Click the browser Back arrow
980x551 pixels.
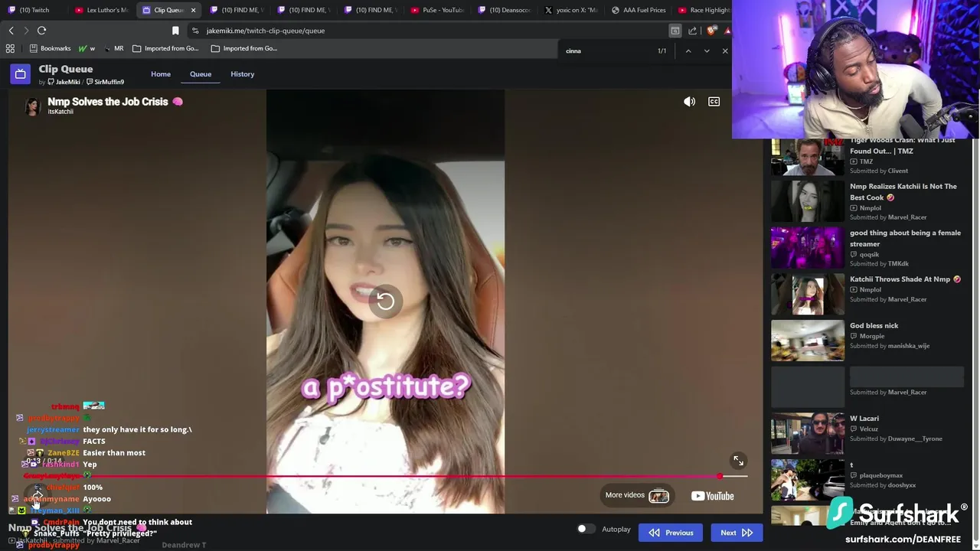click(x=11, y=31)
